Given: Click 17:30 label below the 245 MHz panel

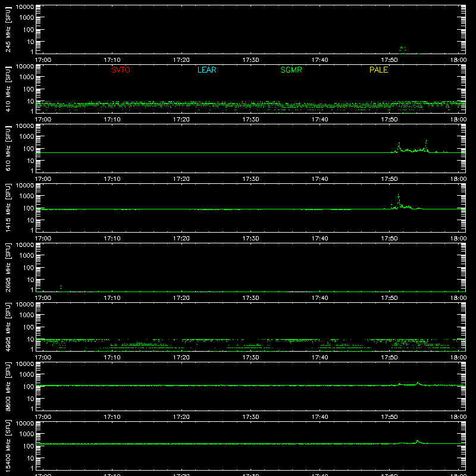Looking at the screenshot, I should (x=250, y=60).
